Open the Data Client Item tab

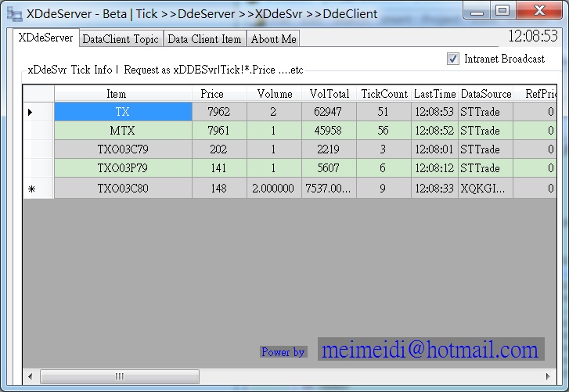(x=204, y=39)
